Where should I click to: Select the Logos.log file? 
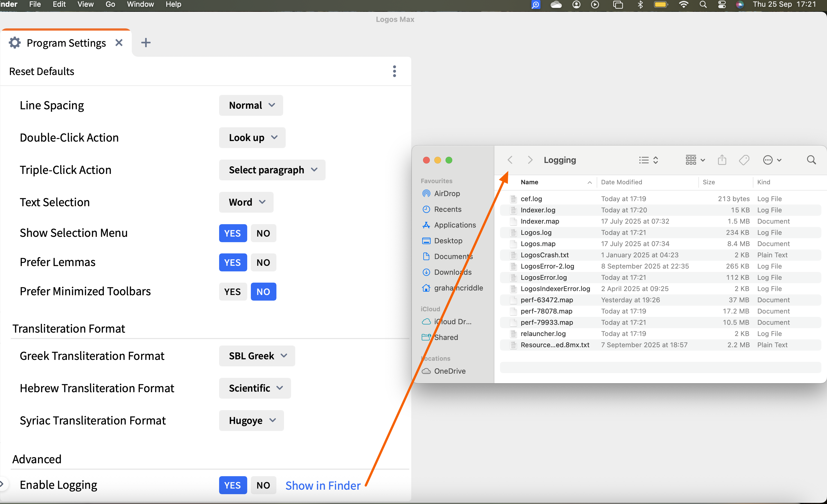pyautogui.click(x=660, y=232)
